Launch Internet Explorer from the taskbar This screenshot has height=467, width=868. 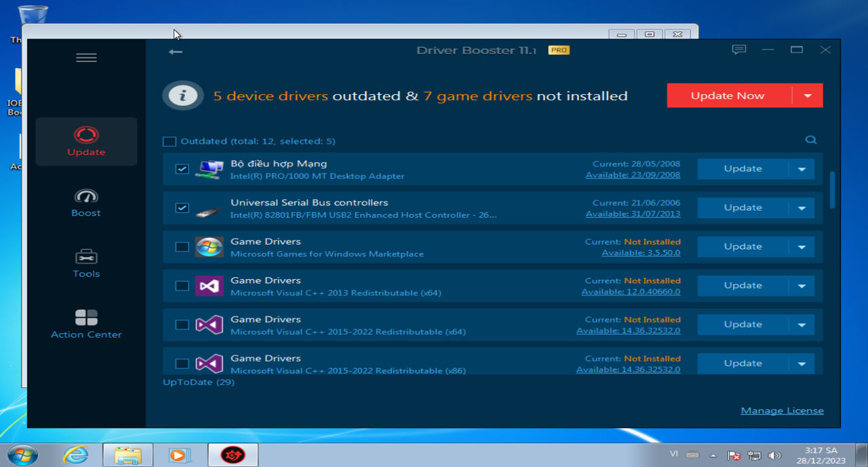coord(75,455)
